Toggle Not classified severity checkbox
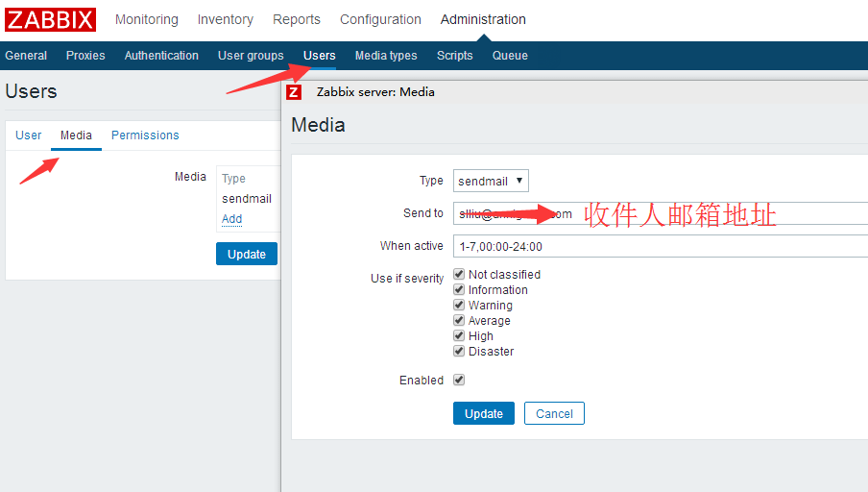The height and width of the screenshot is (492, 868). [x=459, y=274]
